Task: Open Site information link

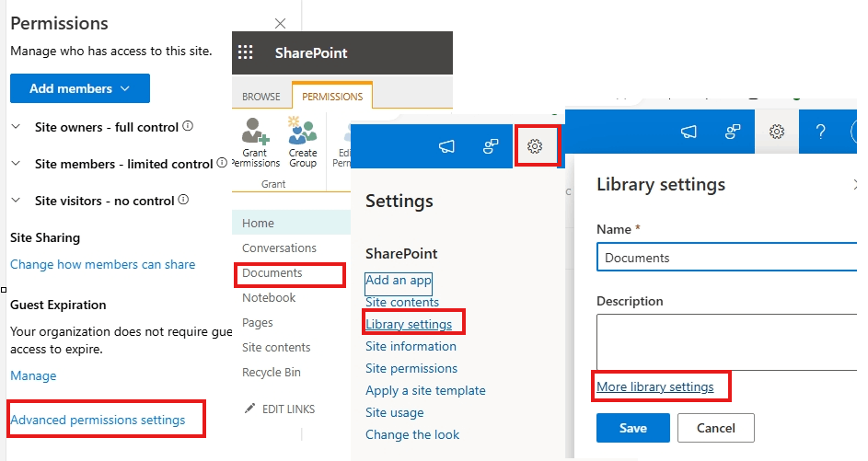Action: (x=411, y=347)
